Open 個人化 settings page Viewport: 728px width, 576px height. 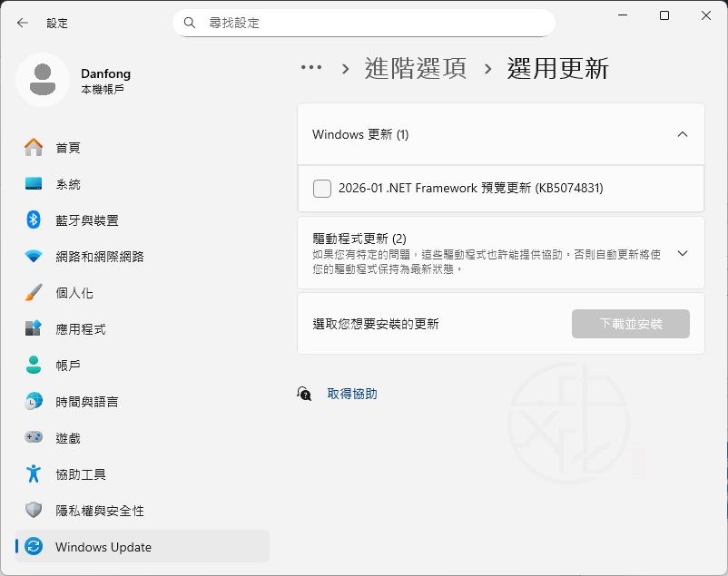tap(74, 292)
